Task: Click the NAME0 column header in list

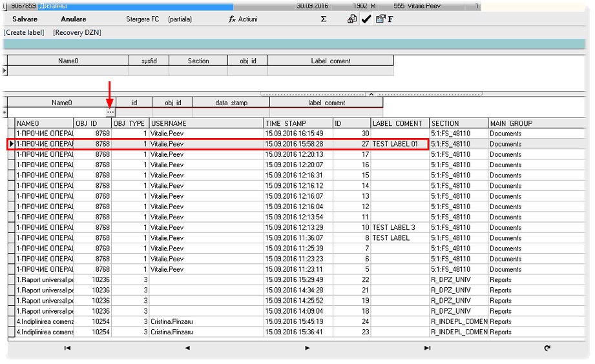Action: coord(45,123)
